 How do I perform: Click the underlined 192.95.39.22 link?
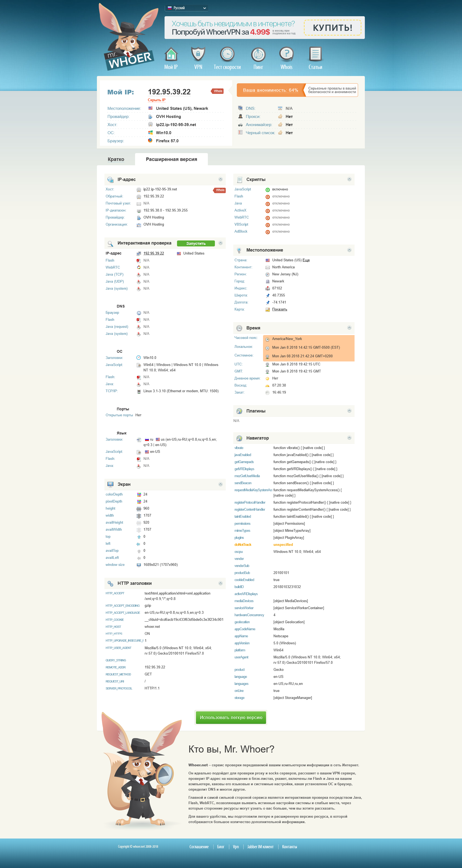tap(153, 253)
